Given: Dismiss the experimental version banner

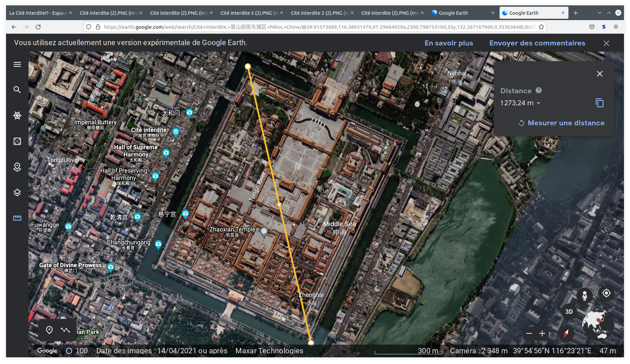Looking at the screenshot, I should coord(606,43).
